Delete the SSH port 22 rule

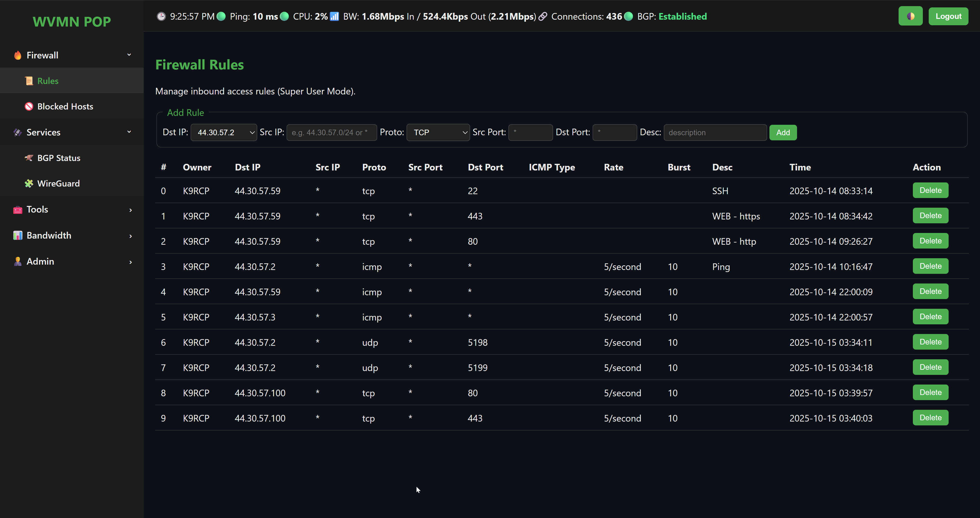930,191
